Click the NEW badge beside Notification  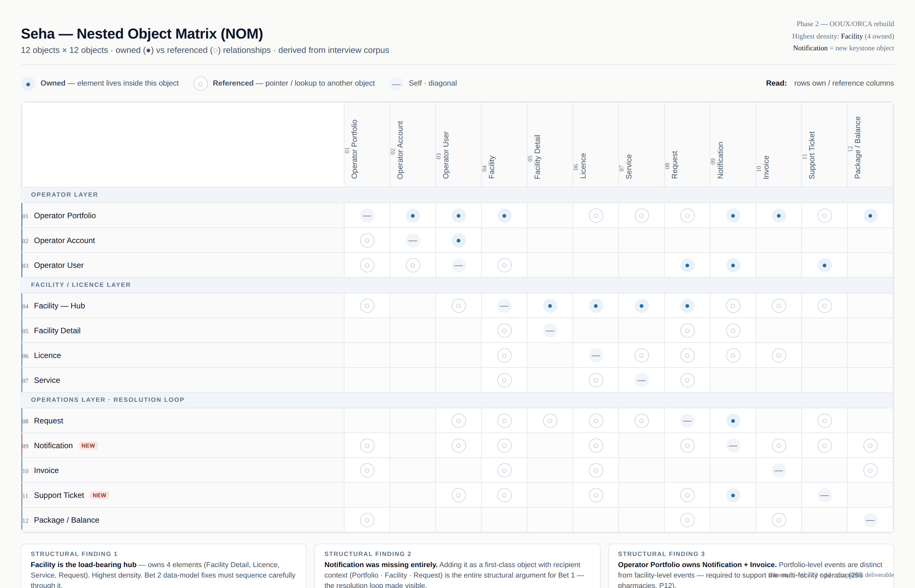click(x=88, y=445)
